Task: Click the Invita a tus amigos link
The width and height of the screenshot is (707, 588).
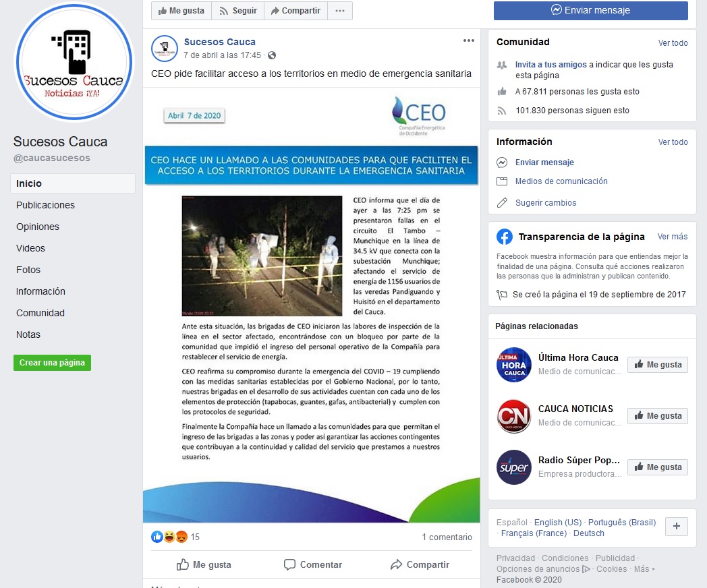Action: click(x=551, y=65)
